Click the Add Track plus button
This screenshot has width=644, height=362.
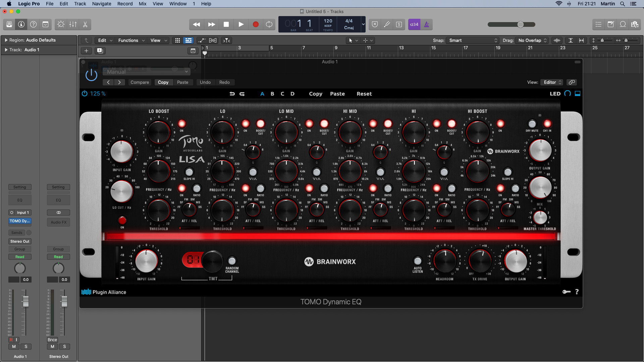click(86, 51)
